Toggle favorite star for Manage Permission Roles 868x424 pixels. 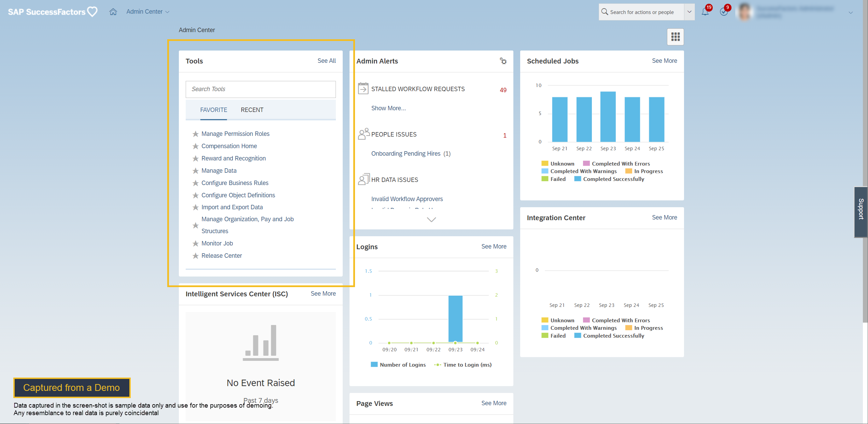tap(196, 134)
